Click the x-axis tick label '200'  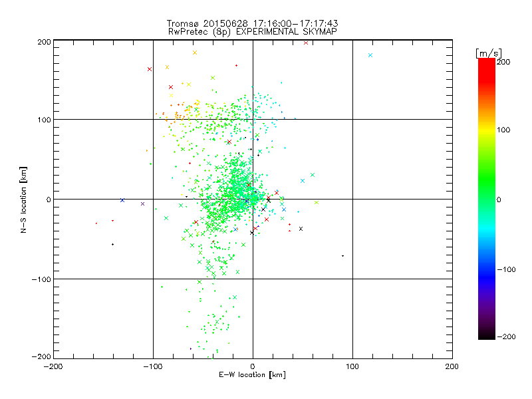click(452, 366)
